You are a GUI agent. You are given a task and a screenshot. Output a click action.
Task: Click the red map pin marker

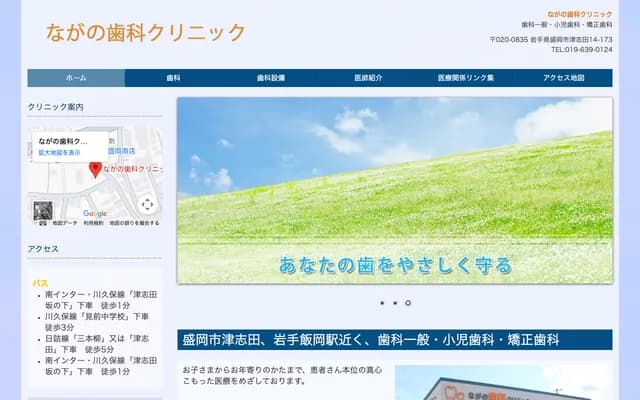click(96, 170)
